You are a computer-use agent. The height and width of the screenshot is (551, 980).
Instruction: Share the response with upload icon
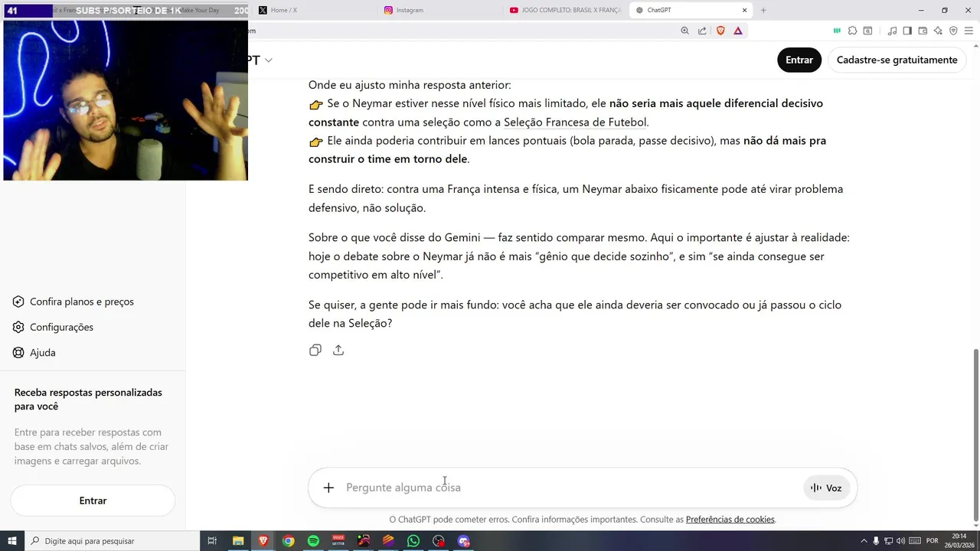click(x=338, y=350)
